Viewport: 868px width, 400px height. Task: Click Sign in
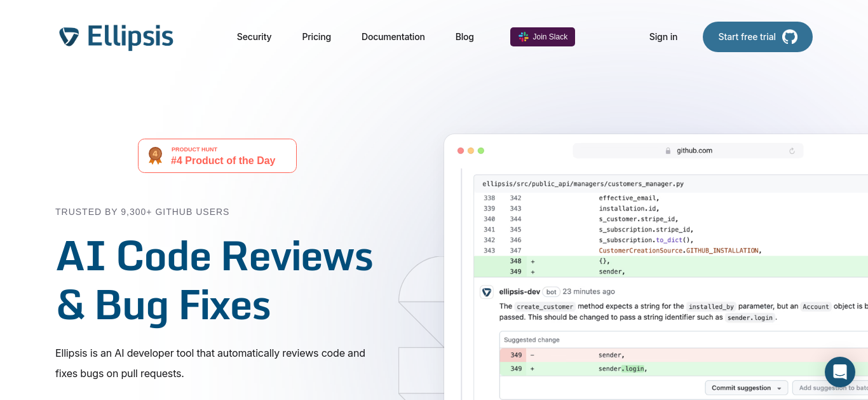coord(663,37)
